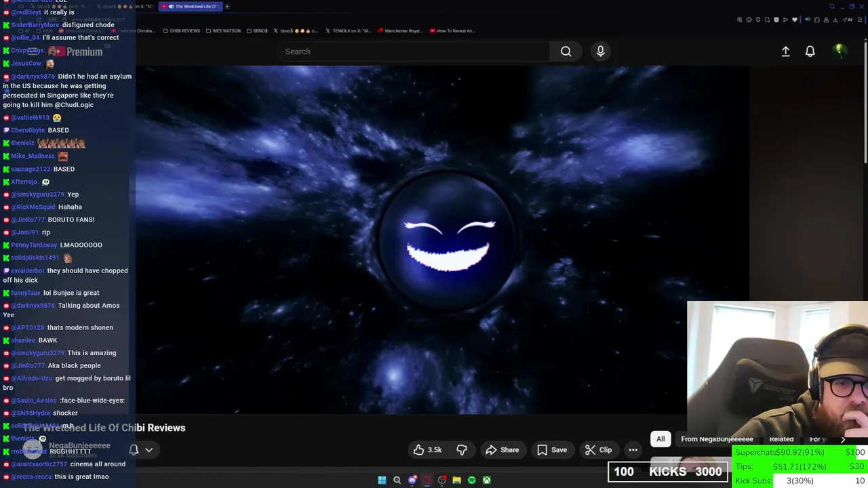Click the send/flow arrow icon in address bar
868x488 pixels.
point(785,20)
